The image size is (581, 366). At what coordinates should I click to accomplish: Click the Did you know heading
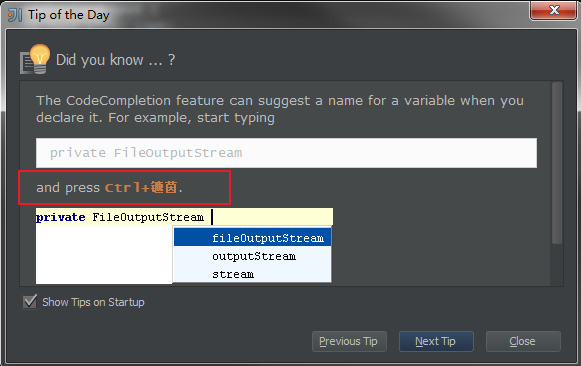[x=115, y=60]
